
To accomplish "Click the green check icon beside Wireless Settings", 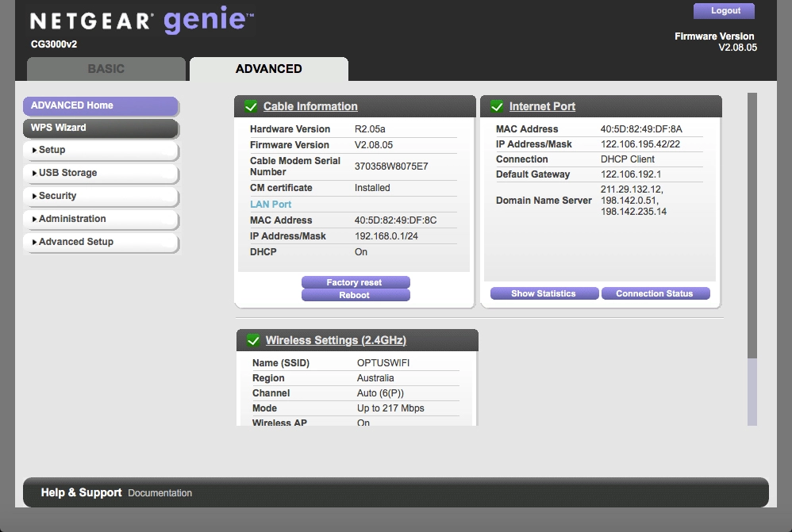I will click(x=254, y=340).
